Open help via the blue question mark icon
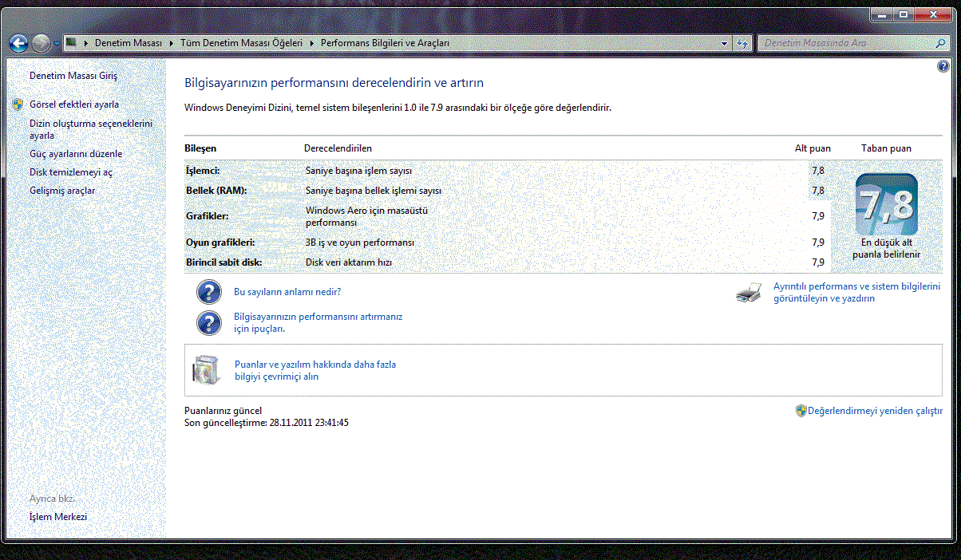 click(x=943, y=67)
